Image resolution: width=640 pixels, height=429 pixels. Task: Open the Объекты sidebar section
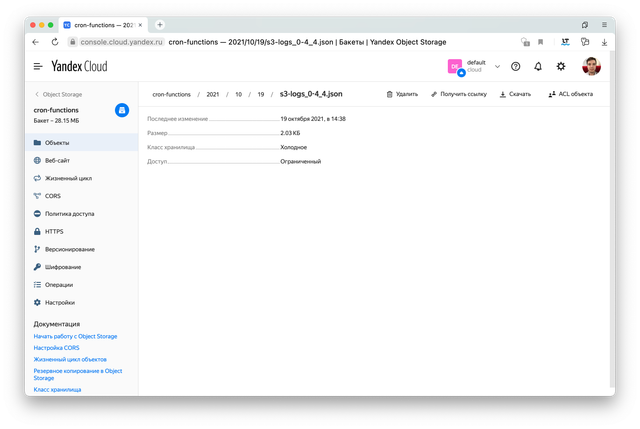(x=57, y=143)
